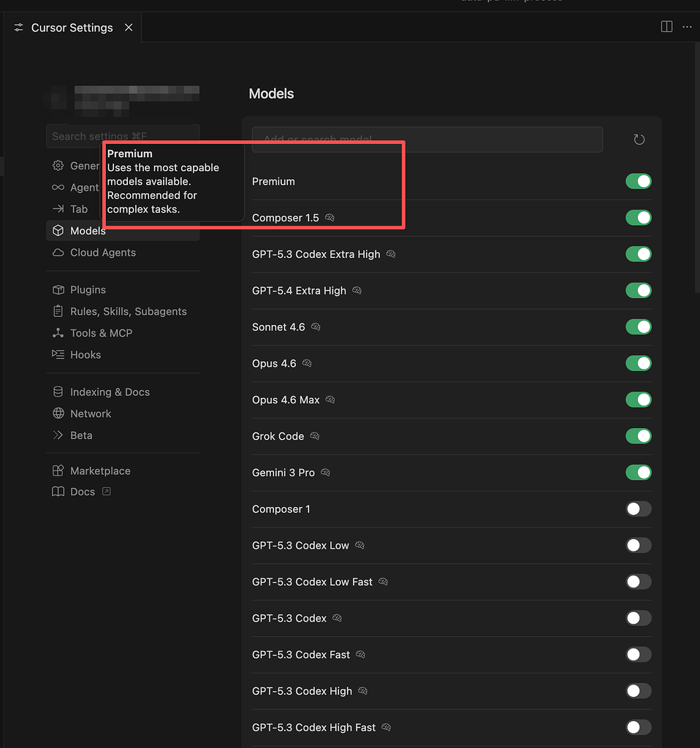Enable GPT-5.3 Codex Low toggle
This screenshot has width=700, height=748.
639,545
